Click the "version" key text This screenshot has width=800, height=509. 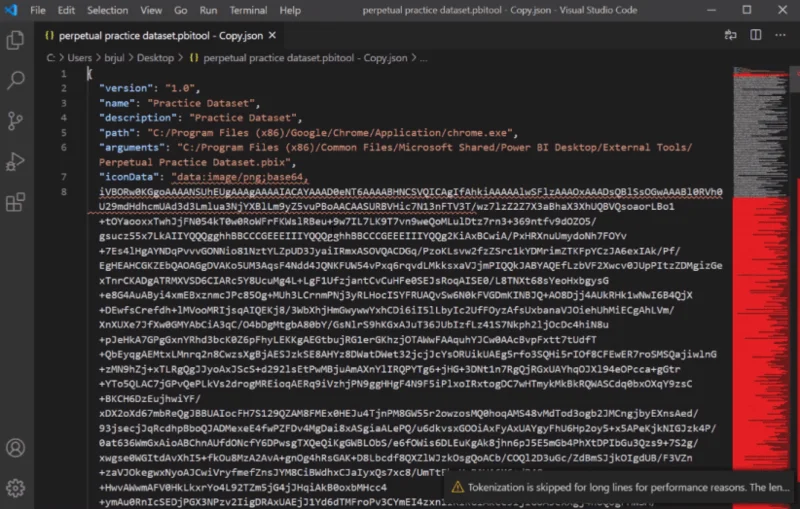coord(126,88)
